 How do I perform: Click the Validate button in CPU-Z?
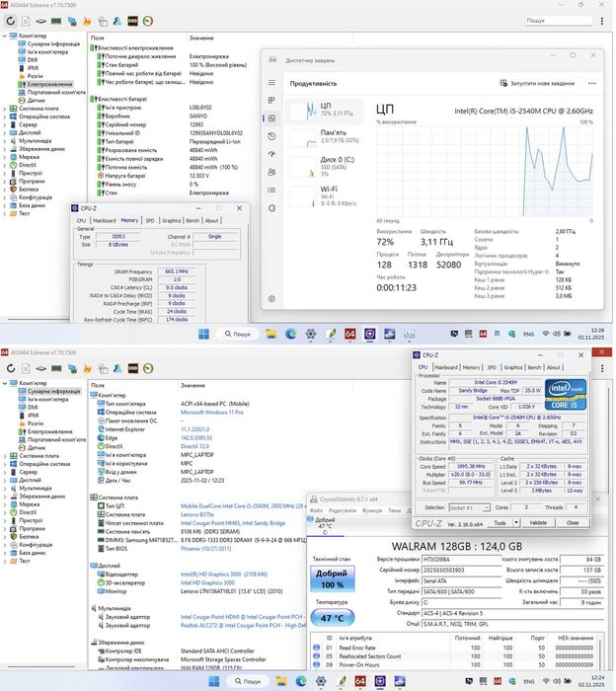tap(538, 522)
